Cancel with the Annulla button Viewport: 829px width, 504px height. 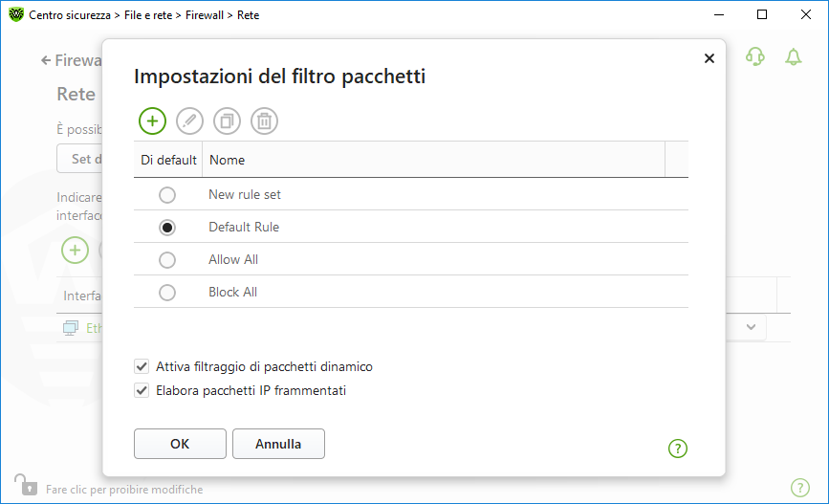278,444
